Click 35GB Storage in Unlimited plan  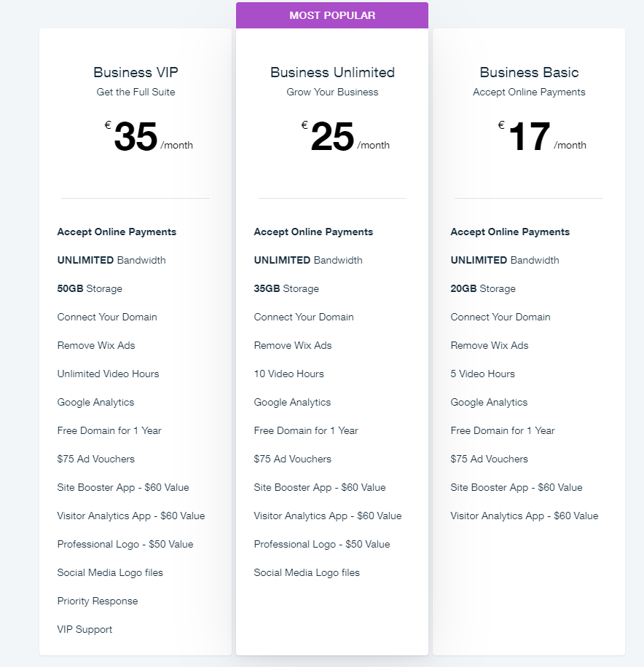[286, 289]
